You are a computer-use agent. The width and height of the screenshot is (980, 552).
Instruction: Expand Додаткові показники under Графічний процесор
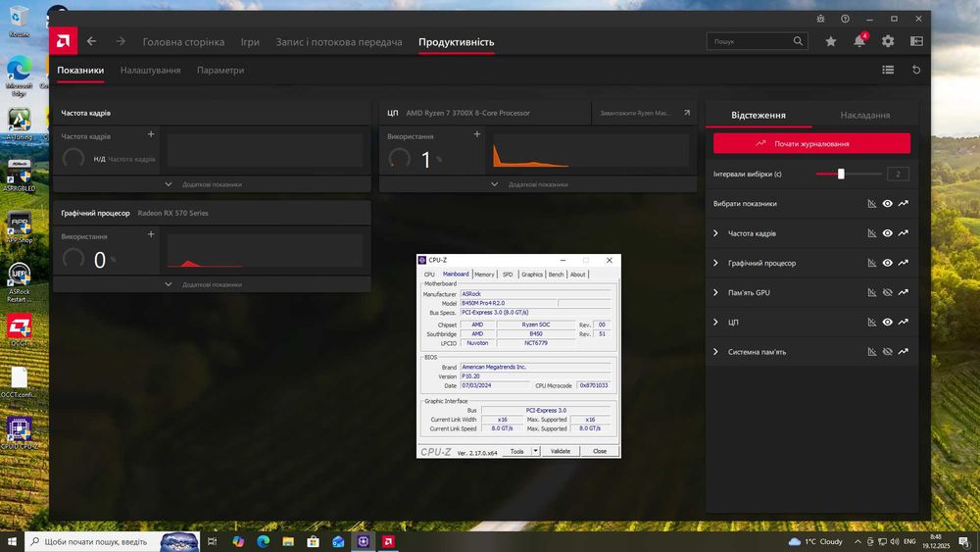(x=212, y=284)
